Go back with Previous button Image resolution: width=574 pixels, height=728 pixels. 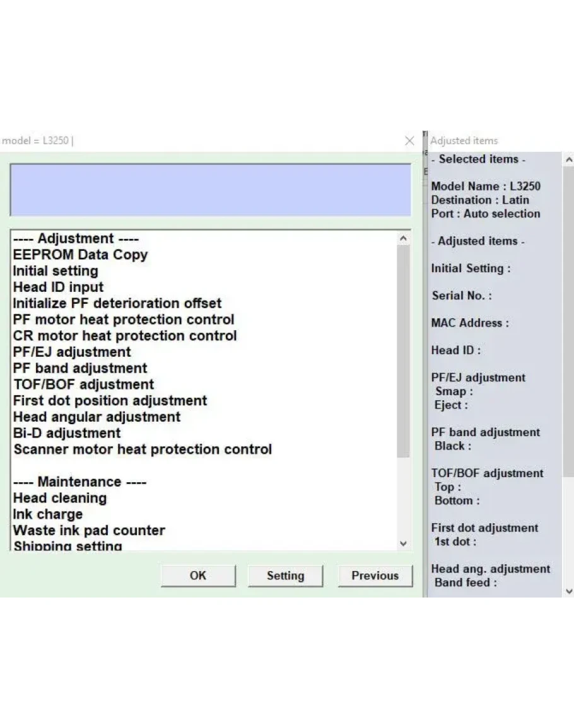pyautogui.click(x=375, y=575)
